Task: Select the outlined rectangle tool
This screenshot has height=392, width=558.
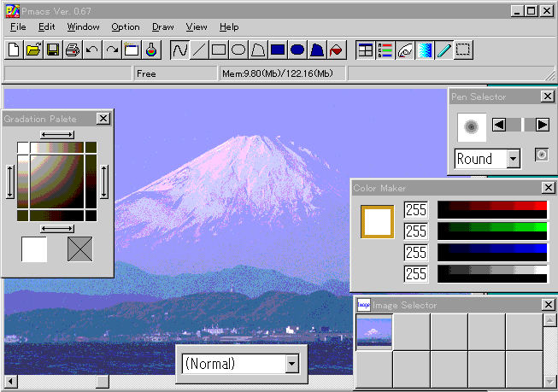Action: [219, 50]
